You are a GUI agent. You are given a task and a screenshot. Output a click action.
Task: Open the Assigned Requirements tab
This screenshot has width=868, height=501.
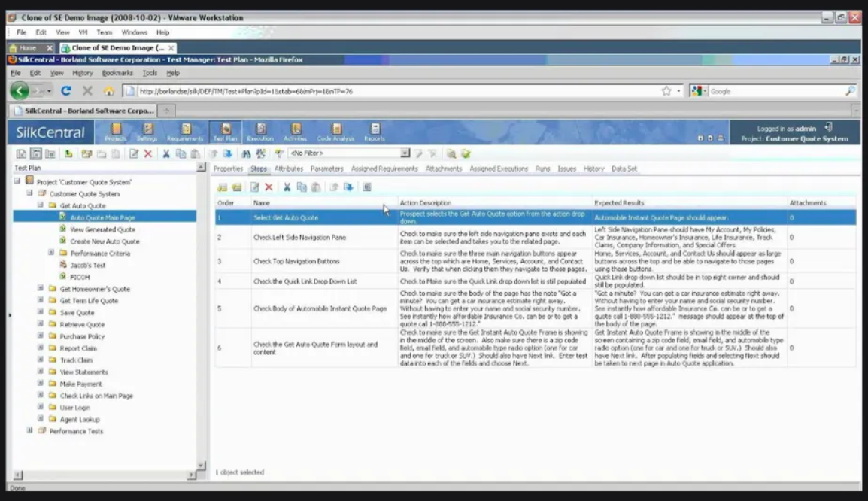(384, 169)
